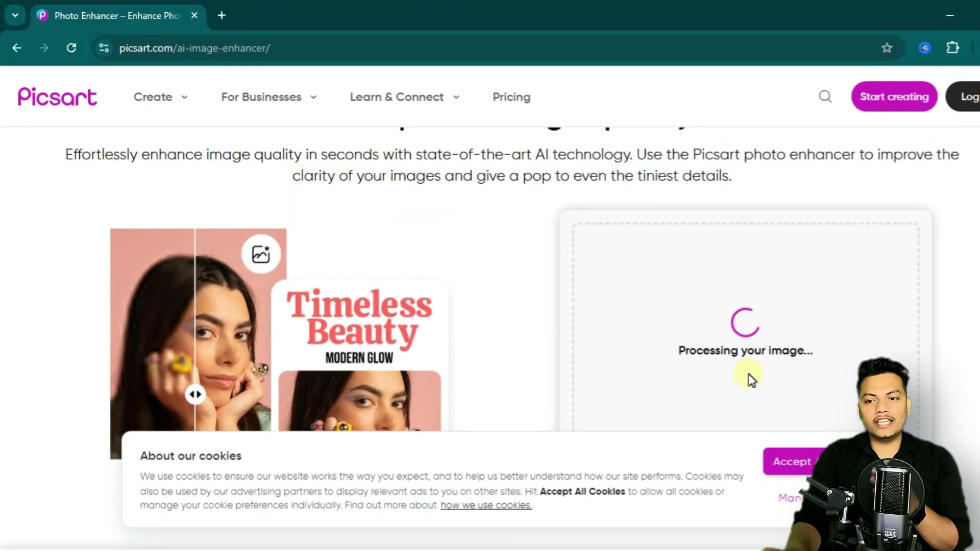This screenshot has height=551, width=980.
Task: Click the Picsart logo
Action: click(x=57, y=96)
